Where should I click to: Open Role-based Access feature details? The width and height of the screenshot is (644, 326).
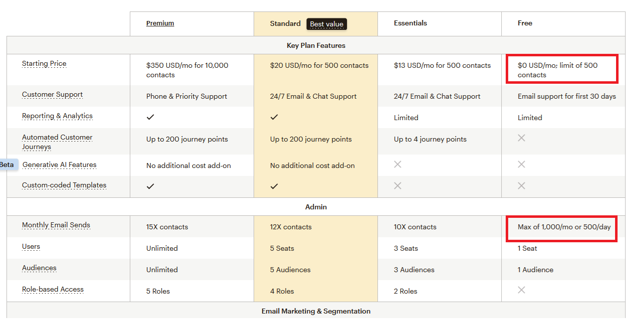click(53, 290)
